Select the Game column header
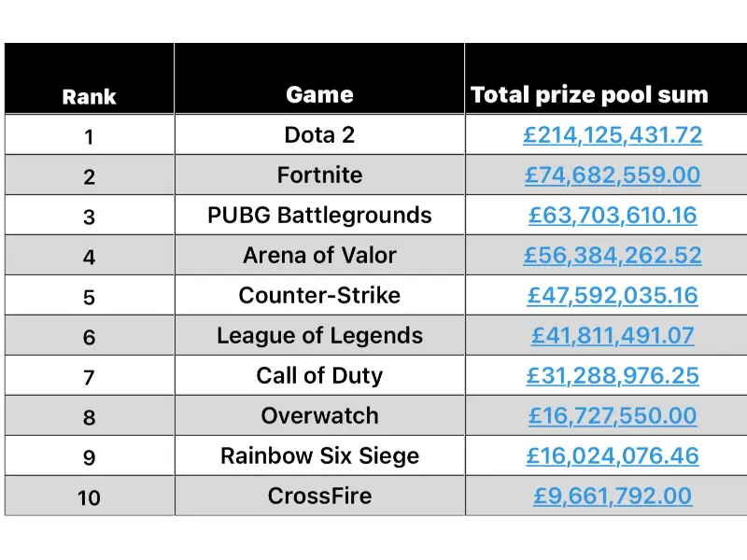The height and width of the screenshot is (560, 747). pos(319,95)
